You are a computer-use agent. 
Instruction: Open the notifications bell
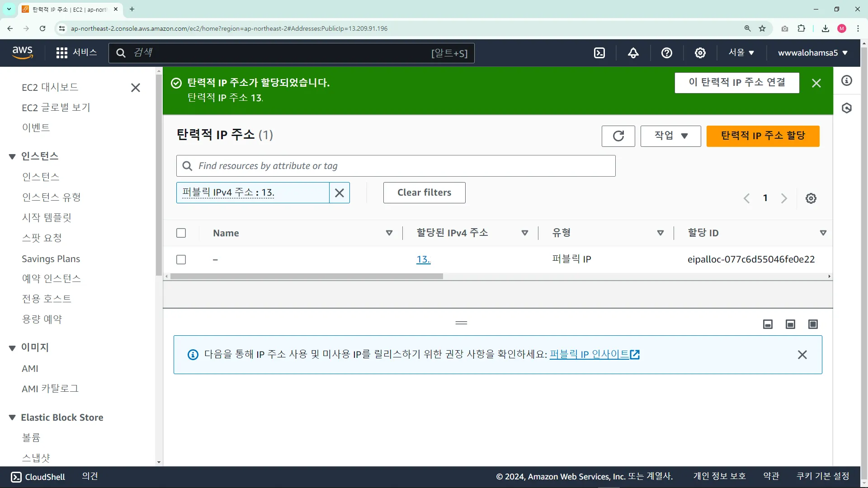633,53
